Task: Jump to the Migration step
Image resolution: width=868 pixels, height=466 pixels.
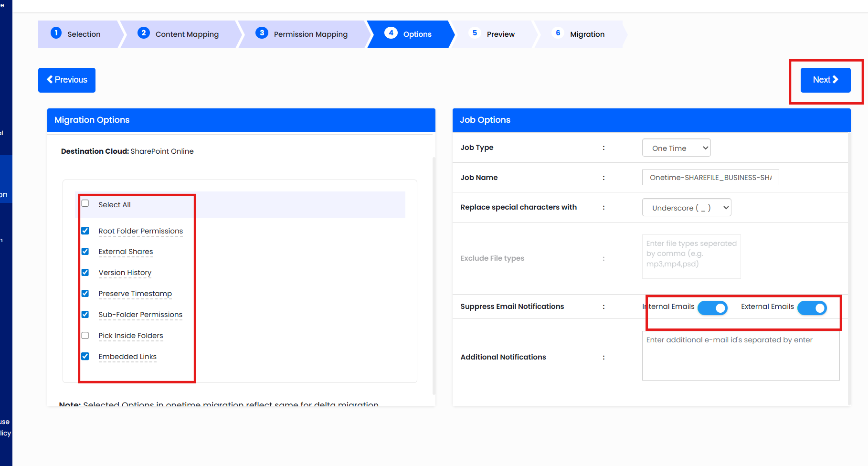Action: pos(580,34)
